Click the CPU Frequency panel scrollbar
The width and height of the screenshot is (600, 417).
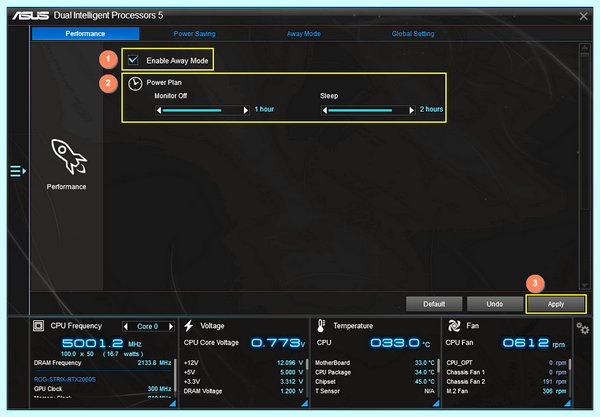(175, 374)
